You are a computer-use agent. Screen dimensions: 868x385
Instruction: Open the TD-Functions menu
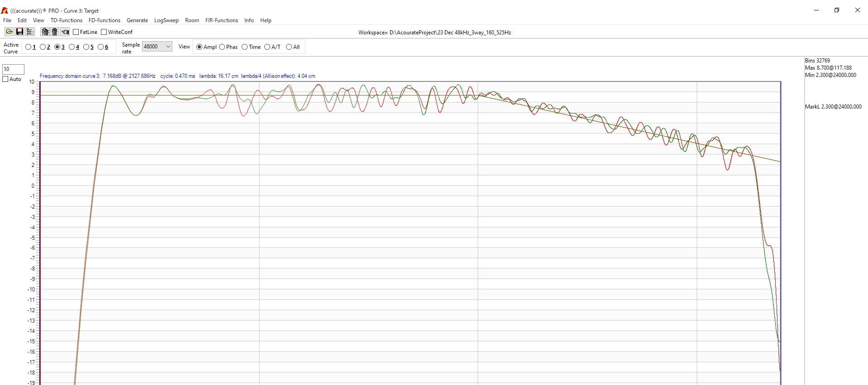[x=66, y=20]
